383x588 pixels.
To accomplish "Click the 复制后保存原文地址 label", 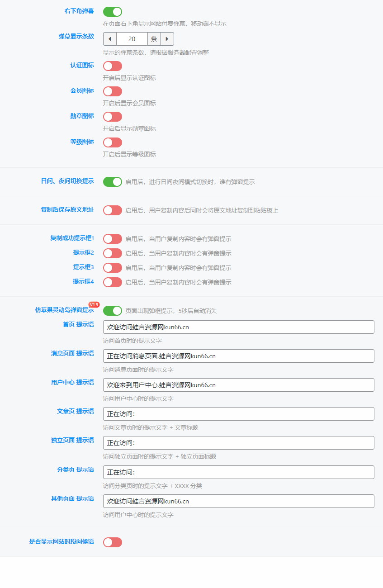I will tap(67, 209).
